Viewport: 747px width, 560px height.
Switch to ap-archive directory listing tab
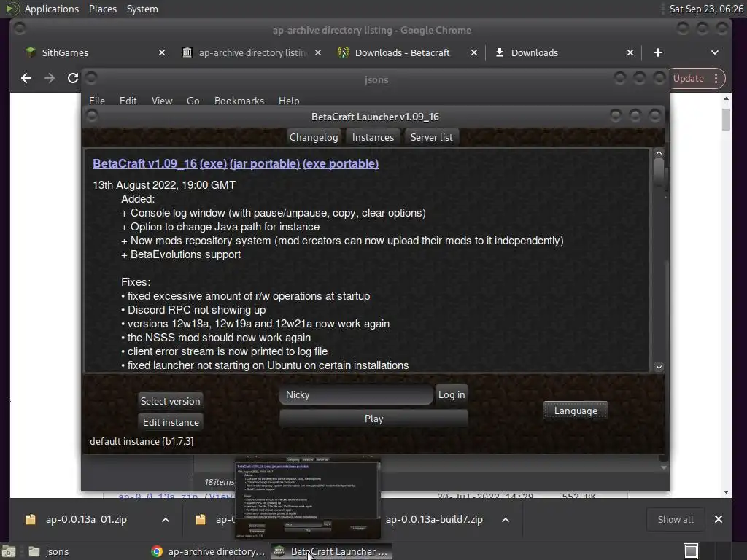[252, 52]
